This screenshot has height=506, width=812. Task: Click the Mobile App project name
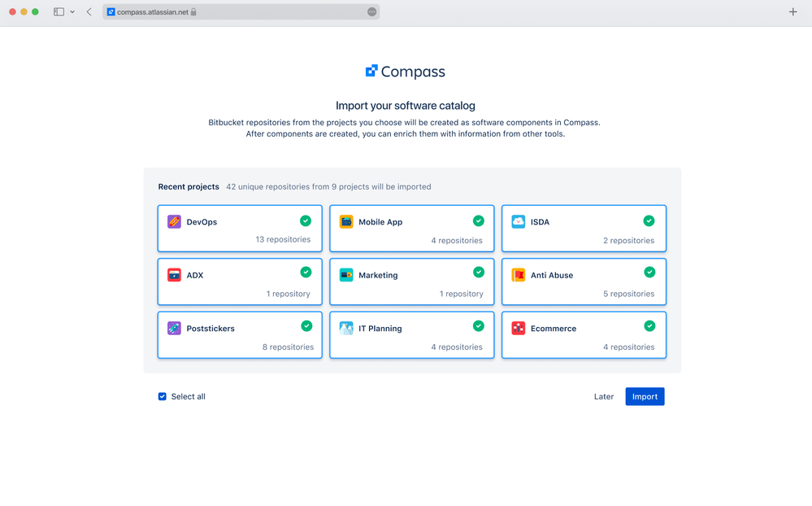point(380,222)
